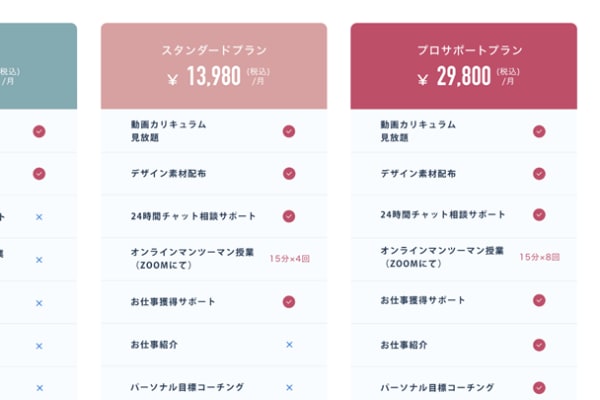Viewport: 600px width, 400px height.
Task: Click the Standard plan 動画カリキュラム見放題 checkmark icon
Action: point(289,131)
